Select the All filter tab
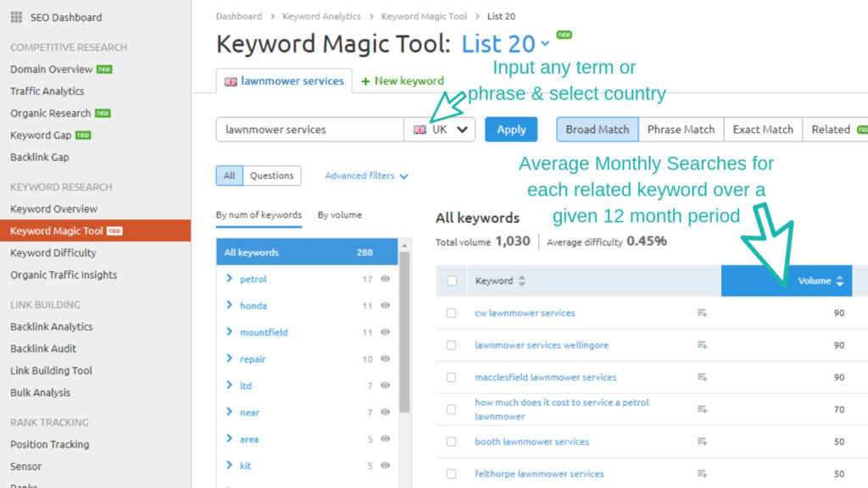868x488 pixels. (x=229, y=175)
